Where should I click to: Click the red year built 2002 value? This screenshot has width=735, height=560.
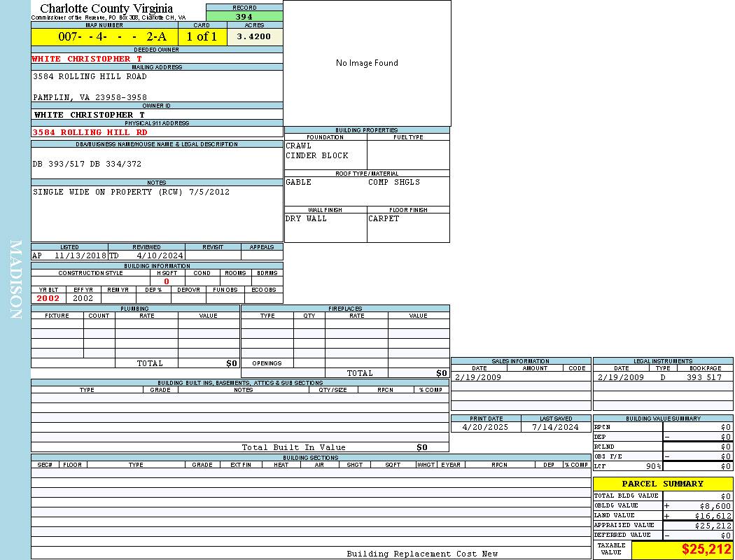pos(48,298)
